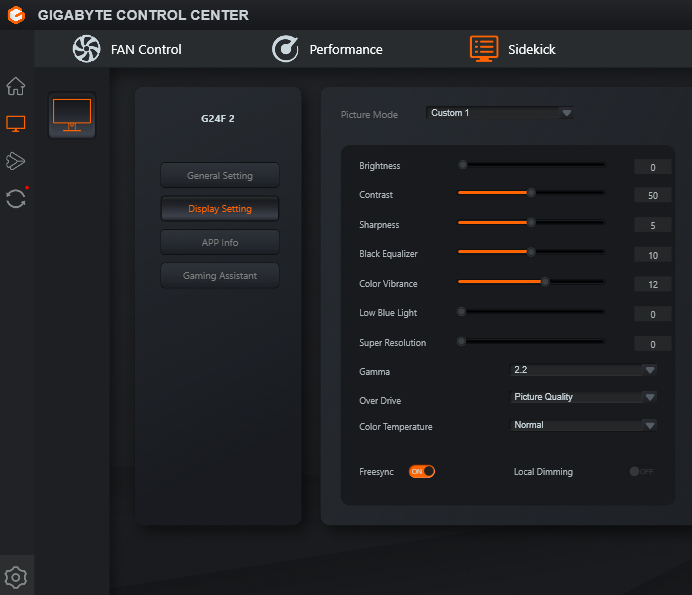Click the G24F 2 monitor name
This screenshot has width=692, height=595.
pos(218,119)
